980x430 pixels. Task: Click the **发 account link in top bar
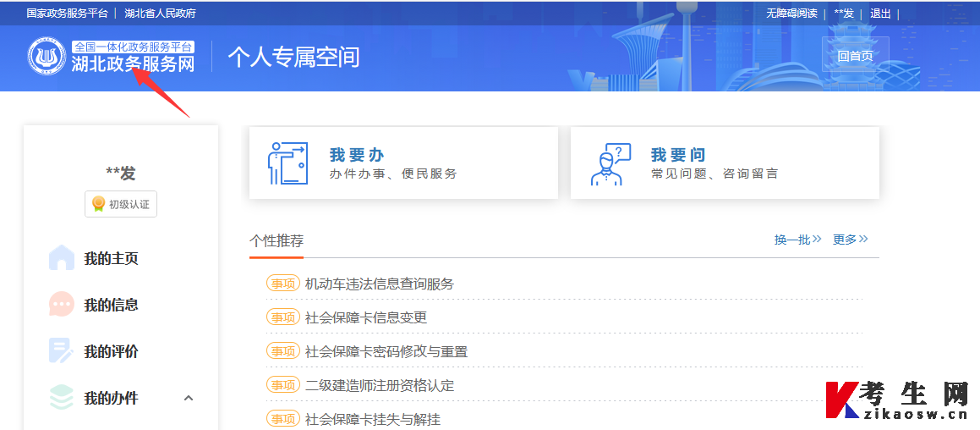point(844,14)
